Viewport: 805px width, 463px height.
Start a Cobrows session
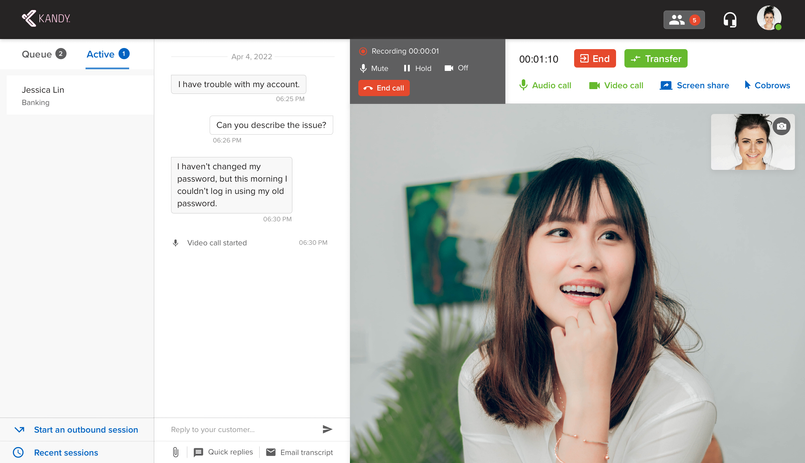coord(767,85)
